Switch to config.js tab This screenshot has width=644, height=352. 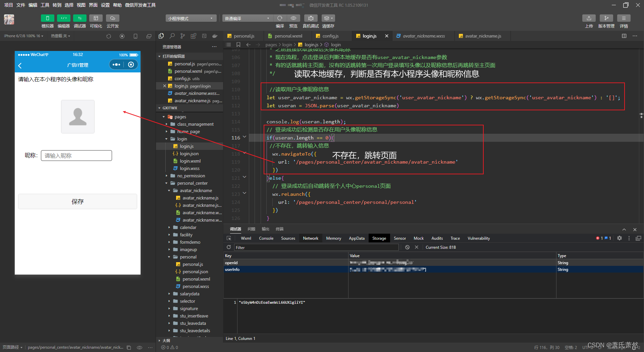tap(330, 36)
